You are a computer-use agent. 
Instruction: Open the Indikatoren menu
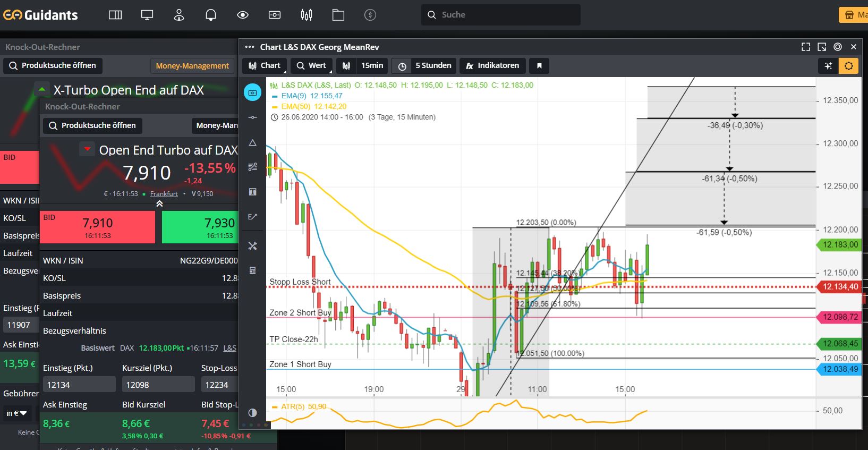(492, 66)
